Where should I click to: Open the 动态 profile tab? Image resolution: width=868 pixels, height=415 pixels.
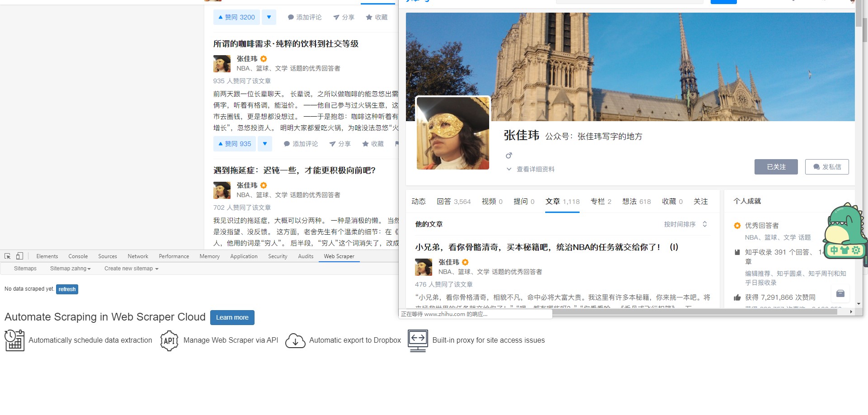(x=419, y=202)
